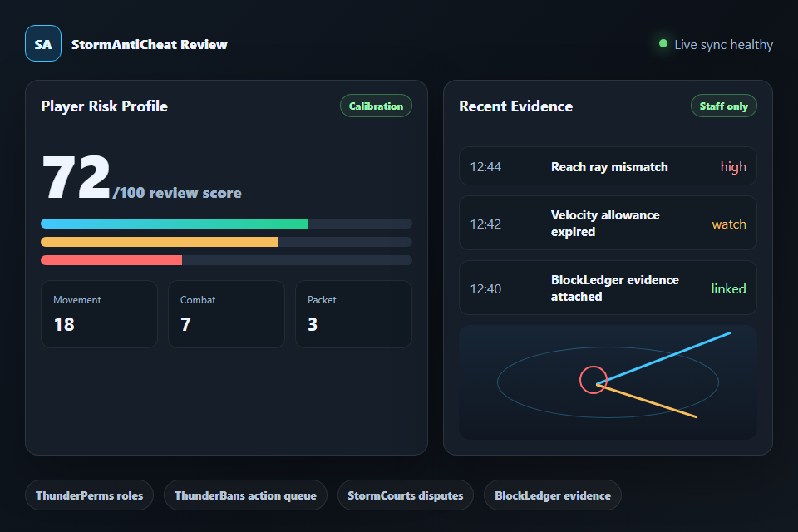Open ThunderPerms roles
798x532 pixels.
click(90, 495)
